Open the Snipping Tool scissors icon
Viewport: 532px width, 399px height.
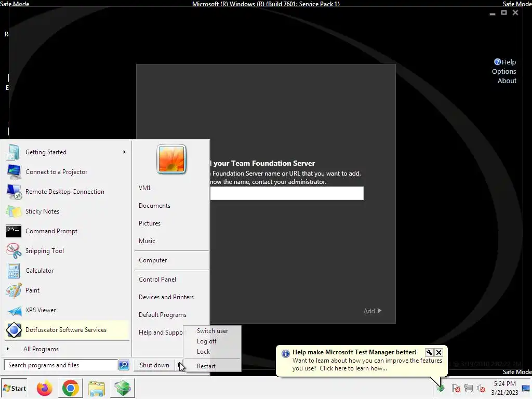[14, 251]
